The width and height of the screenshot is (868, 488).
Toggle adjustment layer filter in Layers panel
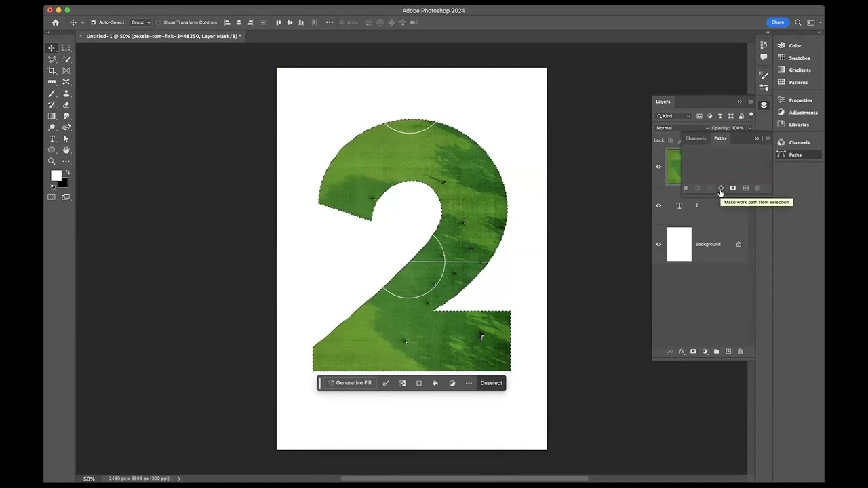pyautogui.click(x=710, y=116)
